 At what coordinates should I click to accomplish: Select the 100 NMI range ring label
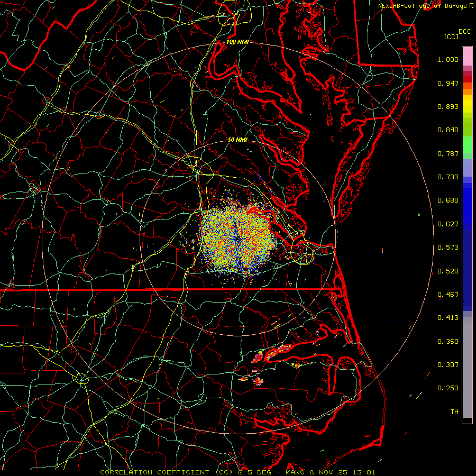click(x=237, y=42)
